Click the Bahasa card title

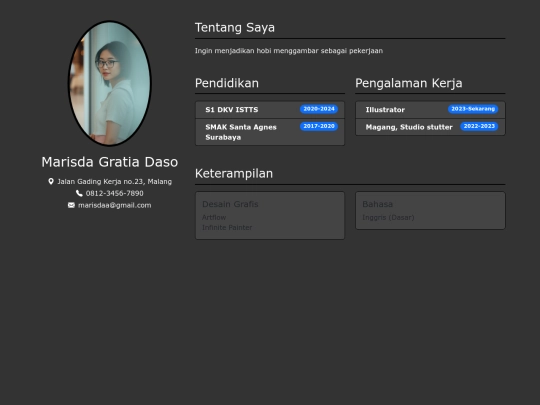pos(377,204)
